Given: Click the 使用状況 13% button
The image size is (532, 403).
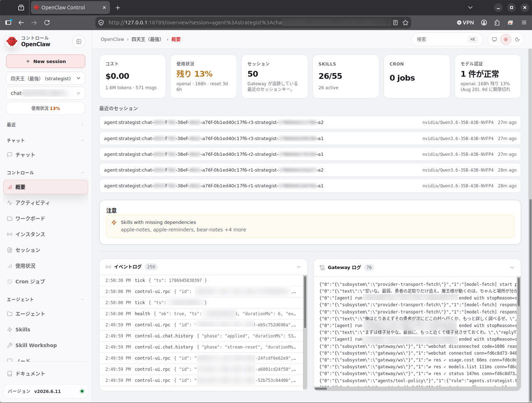Looking at the screenshot, I should [x=46, y=108].
